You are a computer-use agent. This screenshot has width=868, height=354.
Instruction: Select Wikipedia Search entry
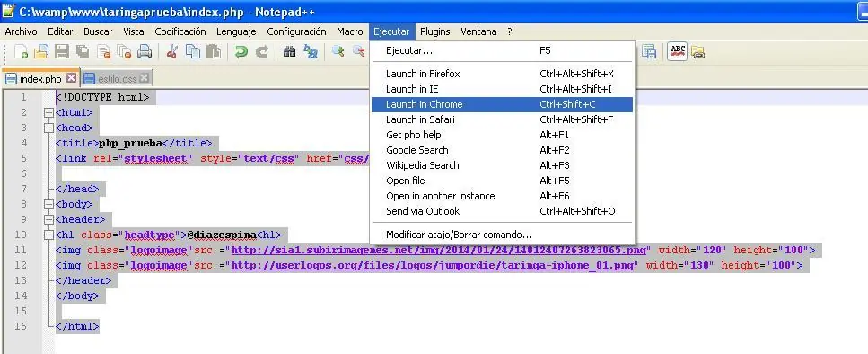[502, 165]
